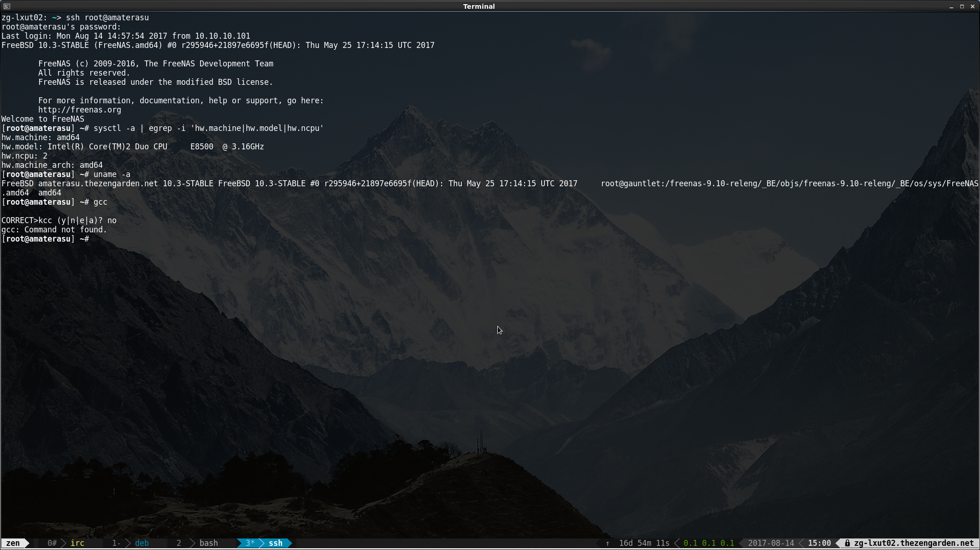Select the tmux irc window tab
The image size is (980, 550).
pyautogui.click(x=77, y=543)
